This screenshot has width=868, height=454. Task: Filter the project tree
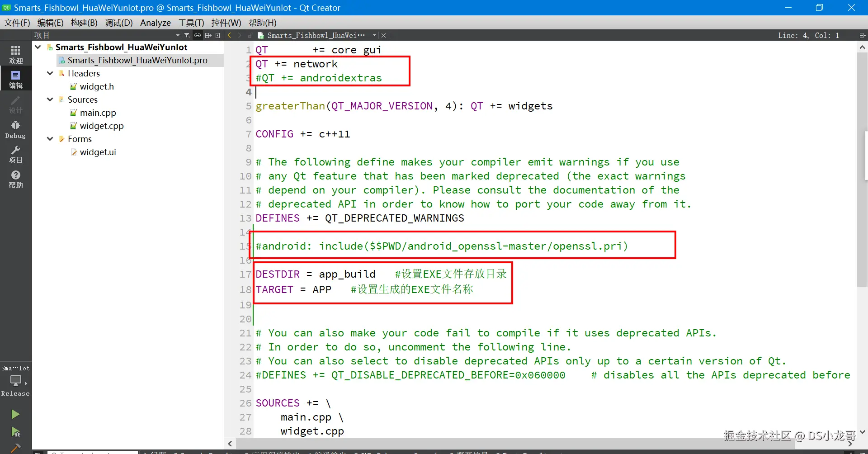click(x=187, y=35)
